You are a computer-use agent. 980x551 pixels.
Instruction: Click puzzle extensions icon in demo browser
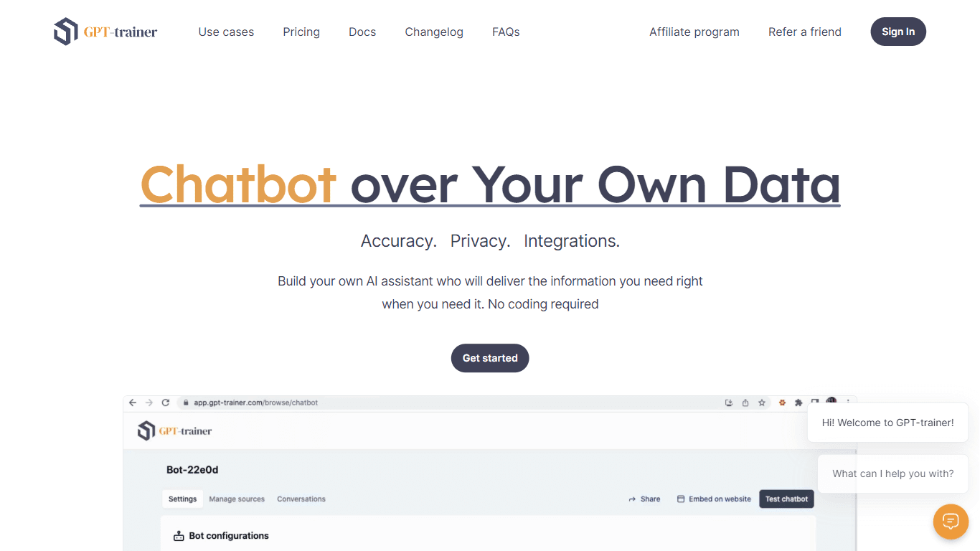(798, 403)
